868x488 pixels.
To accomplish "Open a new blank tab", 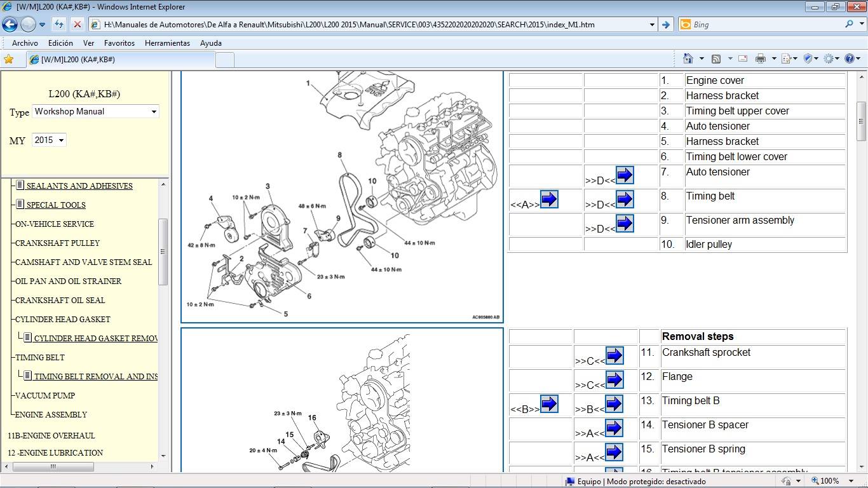I will (x=225, y=60).
